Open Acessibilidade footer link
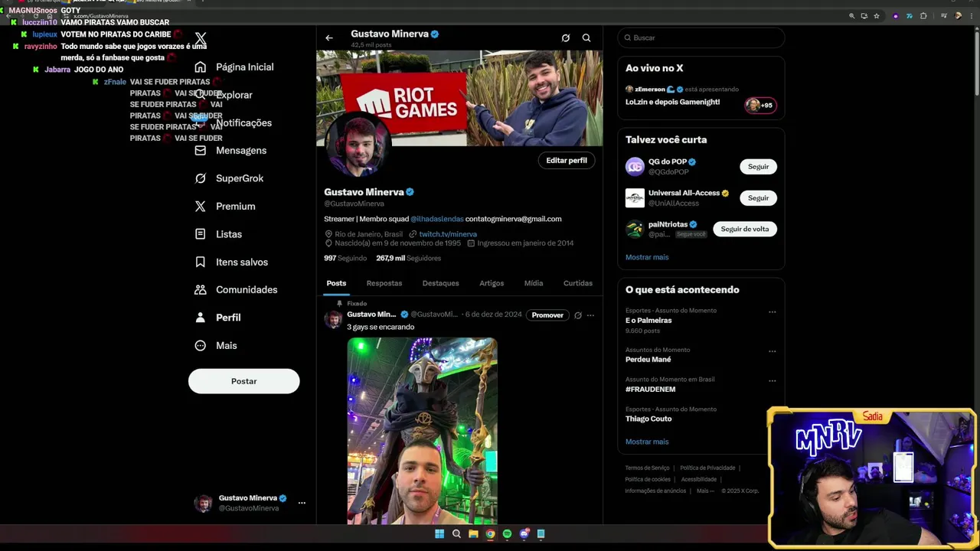The image size is (980, 551). pos(699,480)
